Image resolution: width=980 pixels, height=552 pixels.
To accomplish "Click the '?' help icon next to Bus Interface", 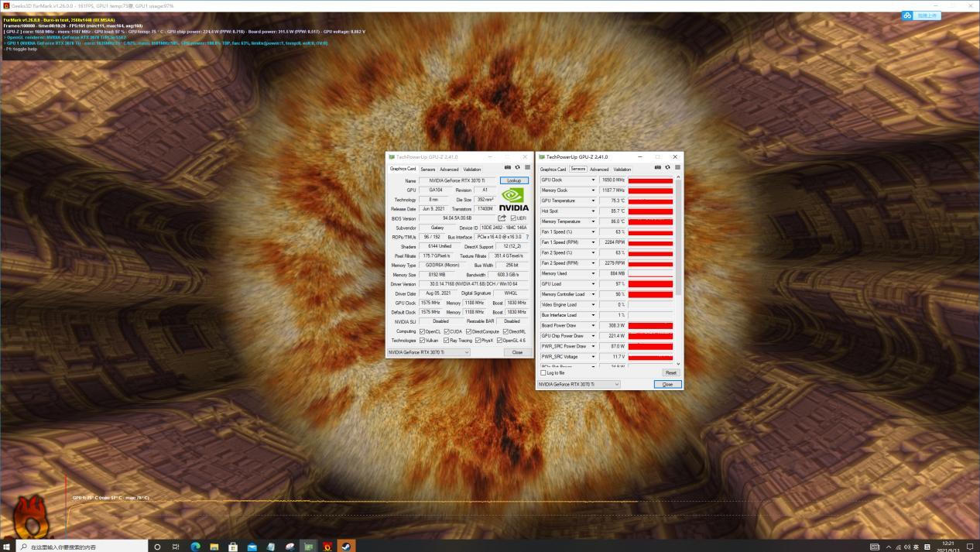I will coord(527,237).
